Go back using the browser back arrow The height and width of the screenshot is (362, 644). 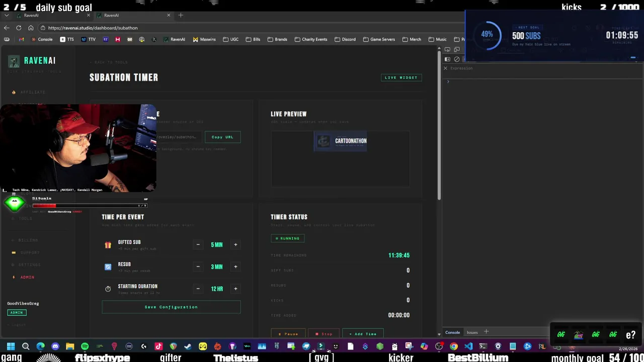click(x=6, y=28)
